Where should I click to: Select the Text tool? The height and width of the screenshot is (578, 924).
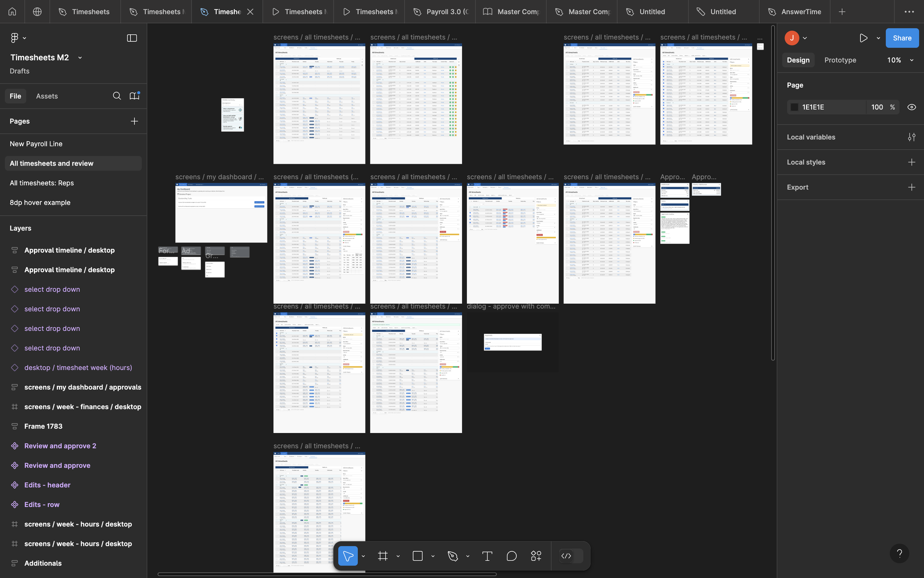(x=487, y=556)
